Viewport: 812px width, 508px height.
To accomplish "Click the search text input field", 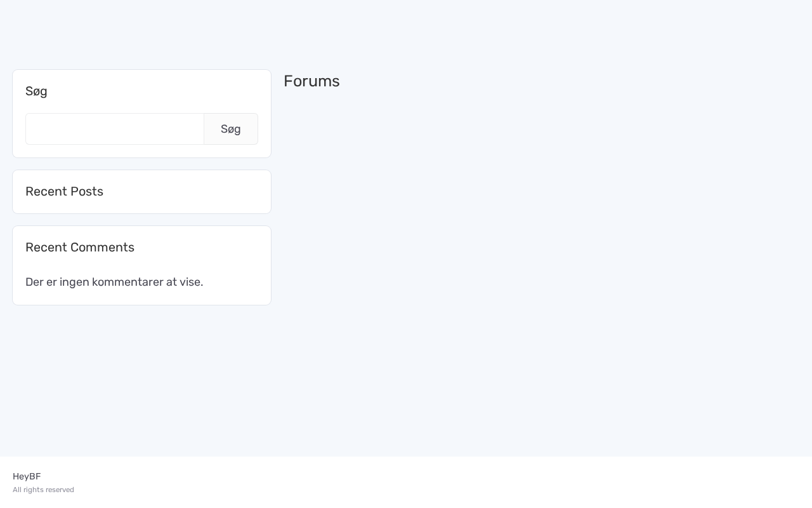I will (115, 129).
